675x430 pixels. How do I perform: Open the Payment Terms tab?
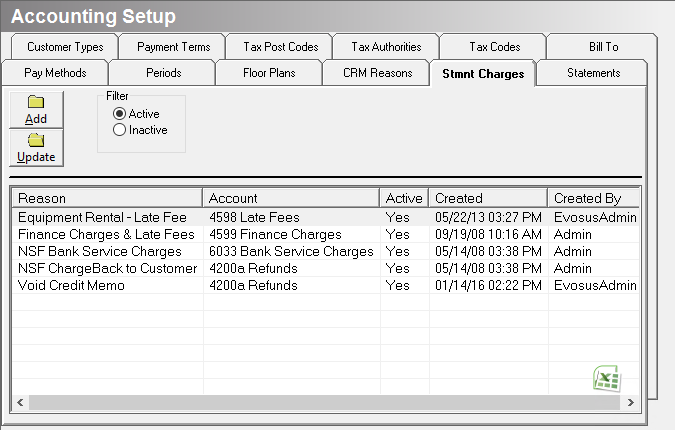173,47
